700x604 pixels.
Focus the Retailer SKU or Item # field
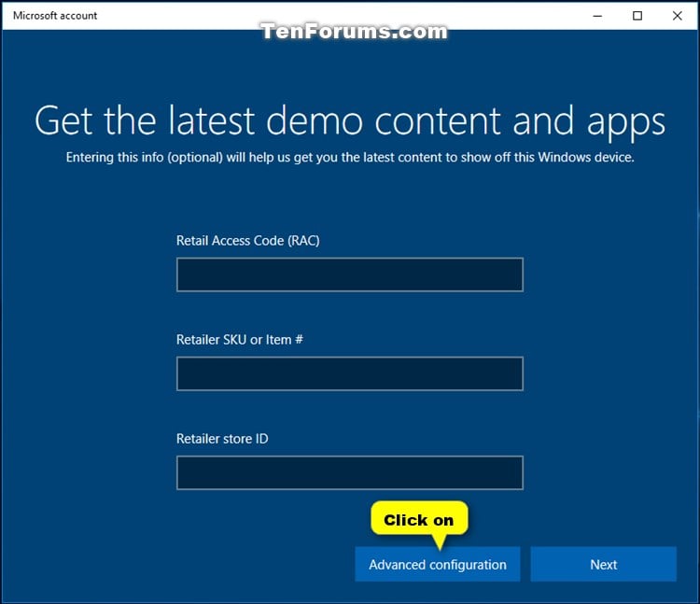[350, 373]
